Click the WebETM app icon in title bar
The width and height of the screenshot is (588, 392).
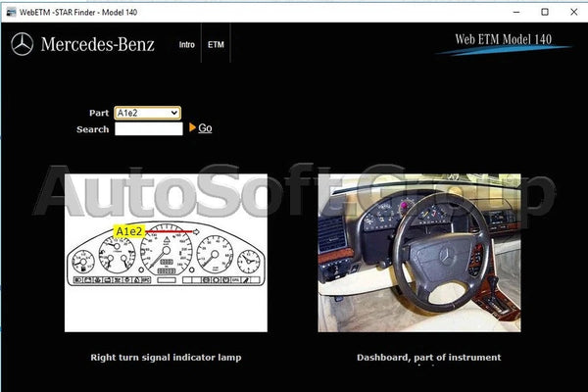click(x=10, y=11)
